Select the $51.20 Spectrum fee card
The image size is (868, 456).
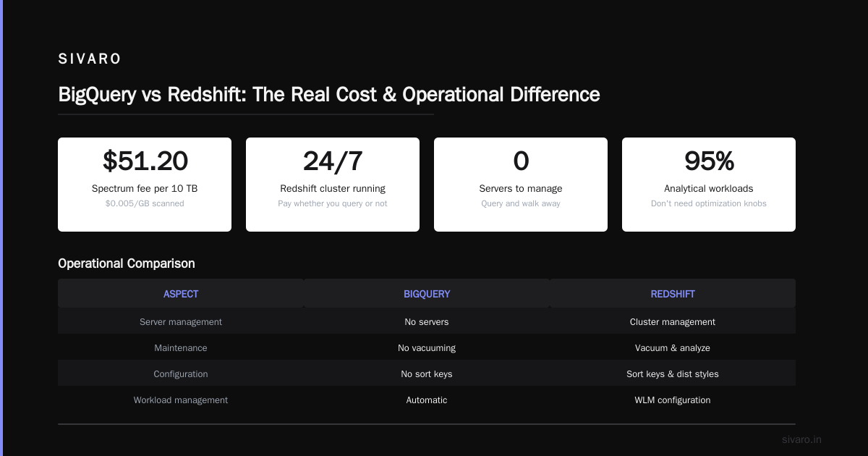pyautogui.click(x=145, y=185)
